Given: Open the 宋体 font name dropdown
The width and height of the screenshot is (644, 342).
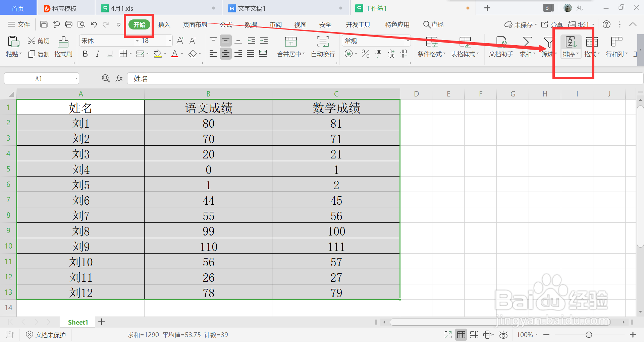Looking at the screenshot, I should point(137,41).
